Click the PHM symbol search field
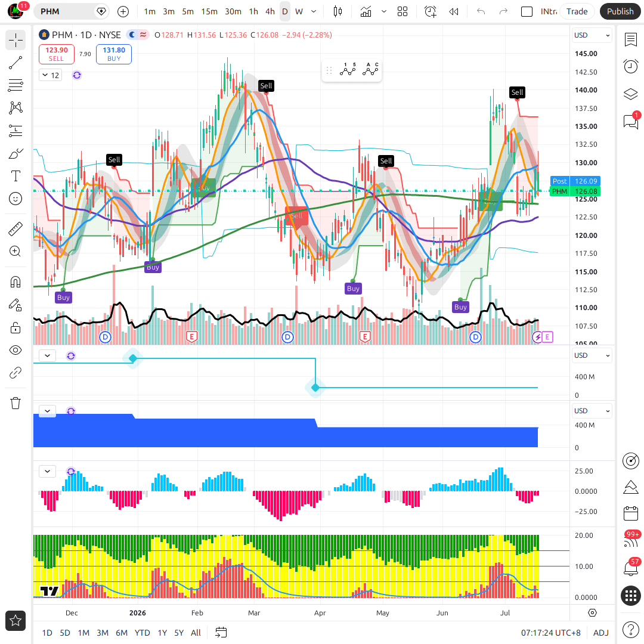This screenshot has width=644, height=644. 71,11
